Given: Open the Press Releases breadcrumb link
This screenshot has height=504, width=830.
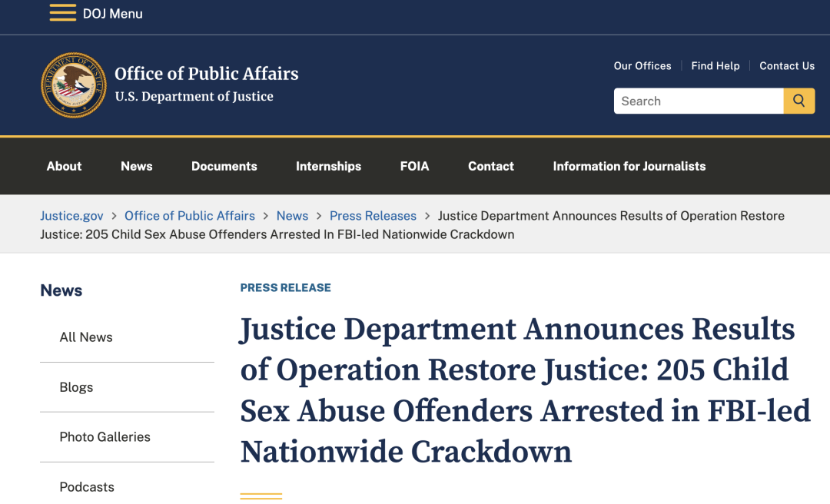Looking at the screenshot, I should click(373, 216).
